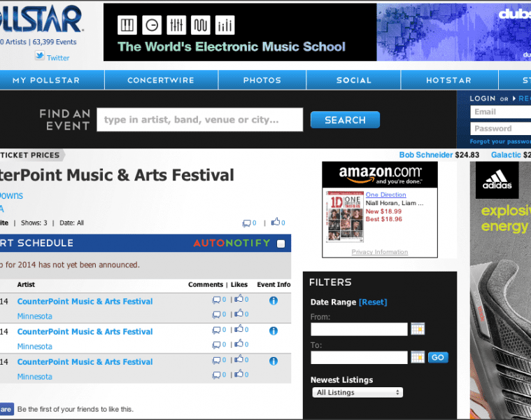The image size is (531, 420).
Task: Enable the AutoNotify checkbox
Action: [x=281, y=244]
